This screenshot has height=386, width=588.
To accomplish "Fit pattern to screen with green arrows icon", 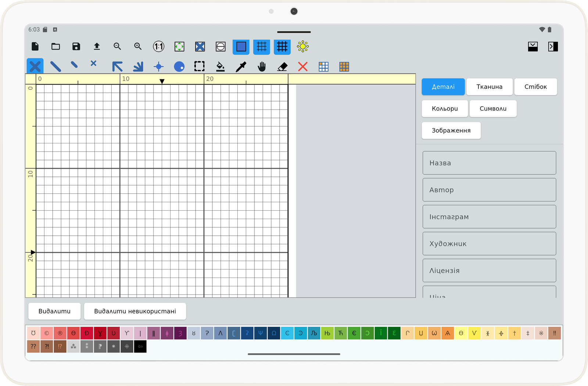I will point(179,46).
